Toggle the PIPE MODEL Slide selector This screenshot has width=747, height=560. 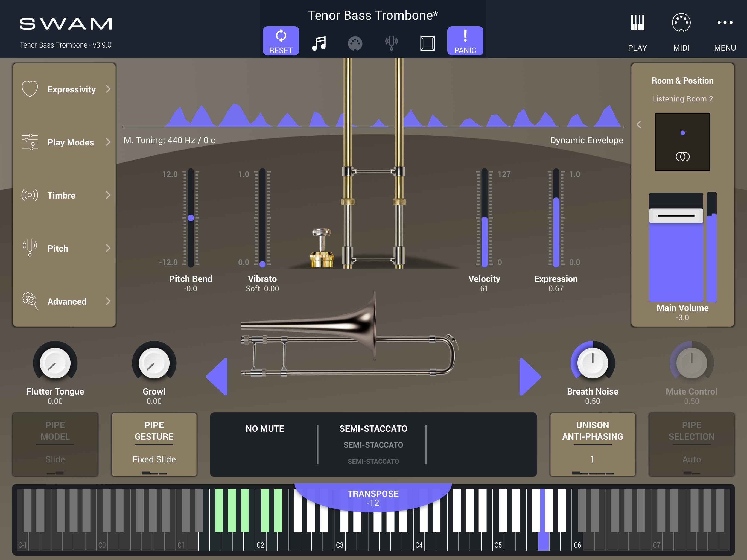click(x=55, y=445)
